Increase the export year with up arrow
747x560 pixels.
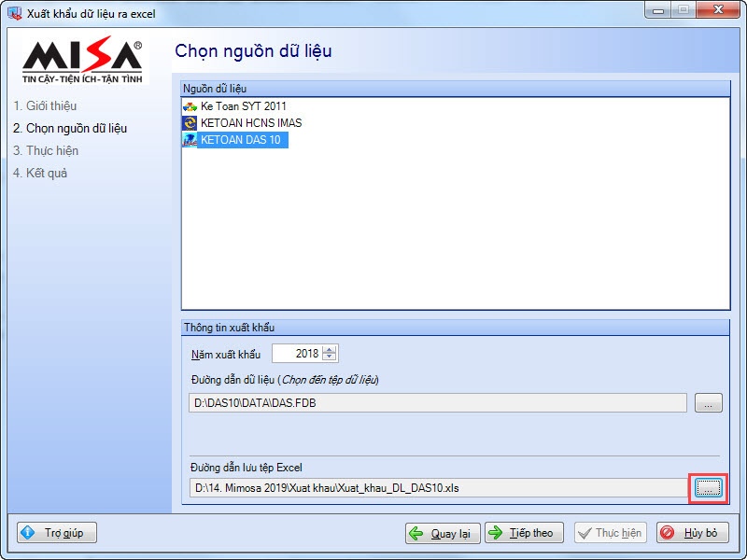coord(330,349)
